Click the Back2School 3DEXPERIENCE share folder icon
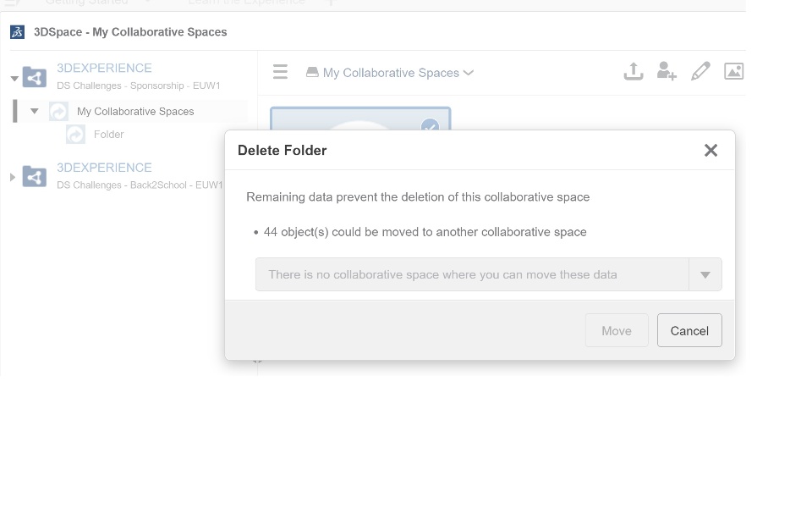This screenshot has height=508, width=812. click(x=35, y=176)
